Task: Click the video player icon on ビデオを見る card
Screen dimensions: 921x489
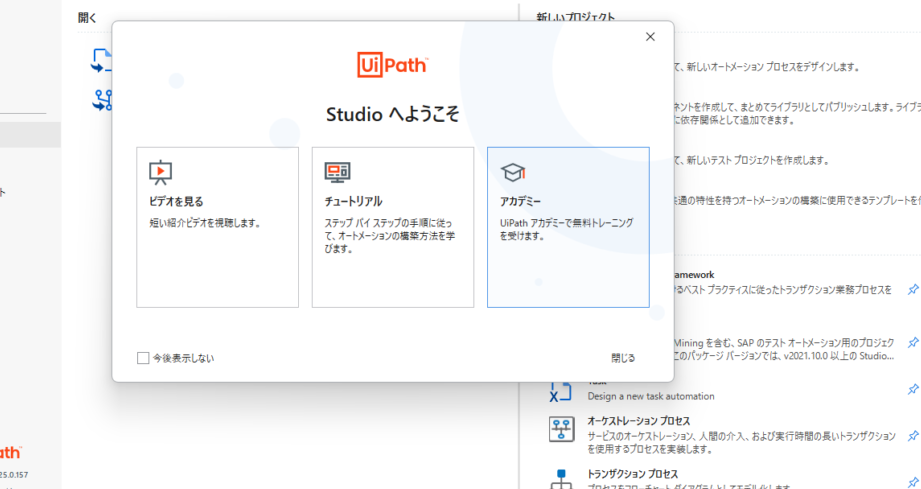Action: click(160, 172)
